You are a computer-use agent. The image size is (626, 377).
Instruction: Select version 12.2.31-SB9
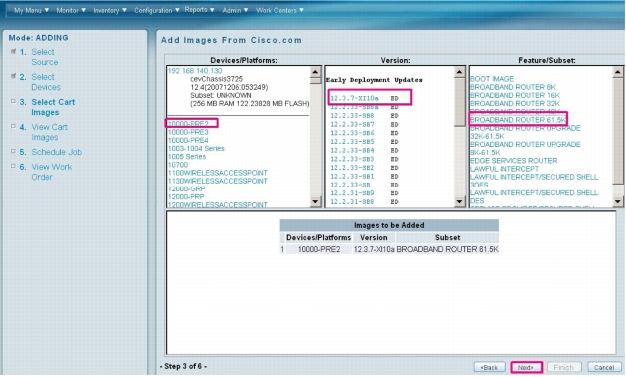pyautogui.click(x=352, y=193)
